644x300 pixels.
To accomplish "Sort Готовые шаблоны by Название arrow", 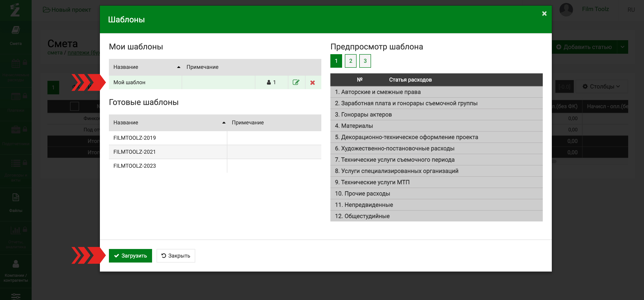I will point(224,122).
